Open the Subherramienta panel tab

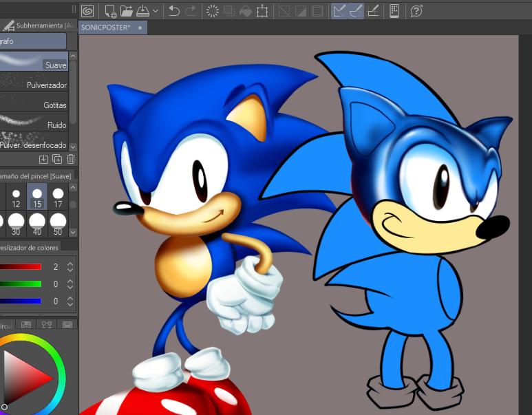(x=38, y=25)
